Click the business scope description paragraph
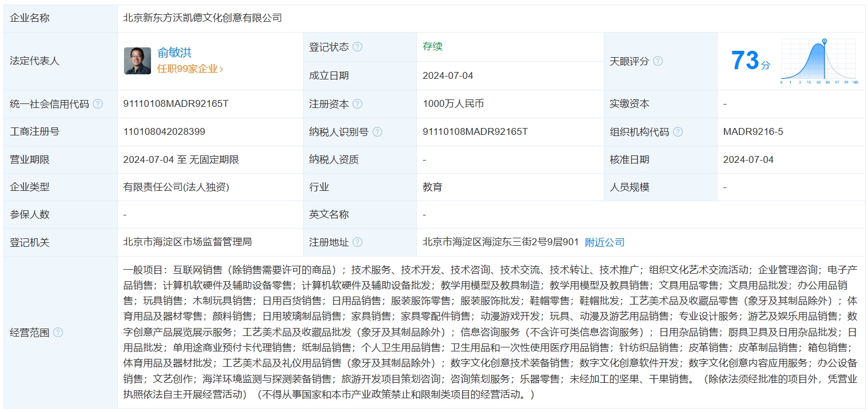 pyautogui.click(x=491, y=332)
